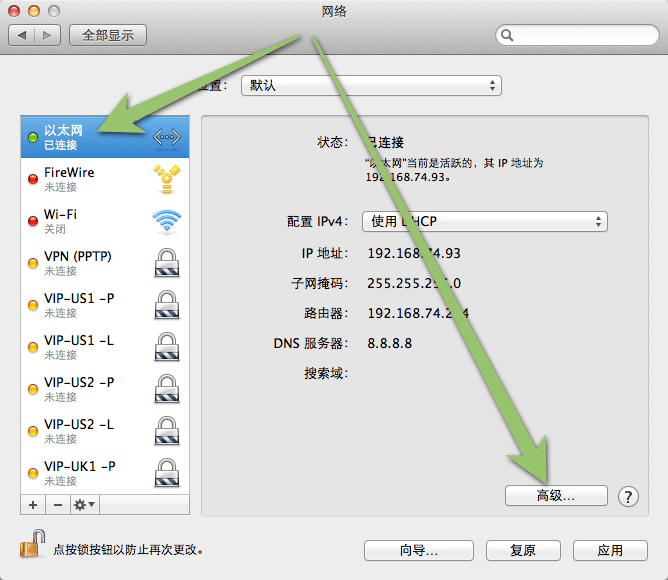Click the text 点按锁按钮以防止再次更改
The image size is (668, 580).
tap(128, 550)
